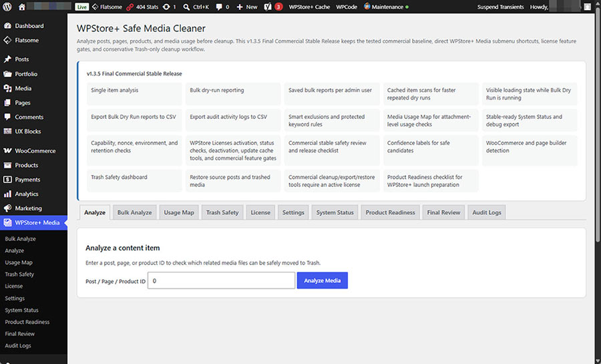Open Bulk Analyze sidebar submenu link
This screenshot has height=364, width=601.
pos(20,238)
